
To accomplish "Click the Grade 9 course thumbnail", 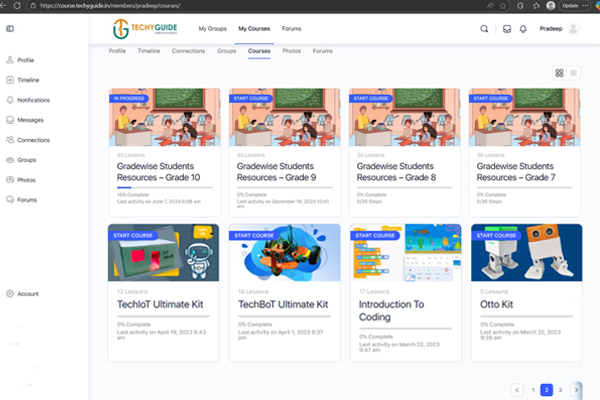I will click(284, 117).
